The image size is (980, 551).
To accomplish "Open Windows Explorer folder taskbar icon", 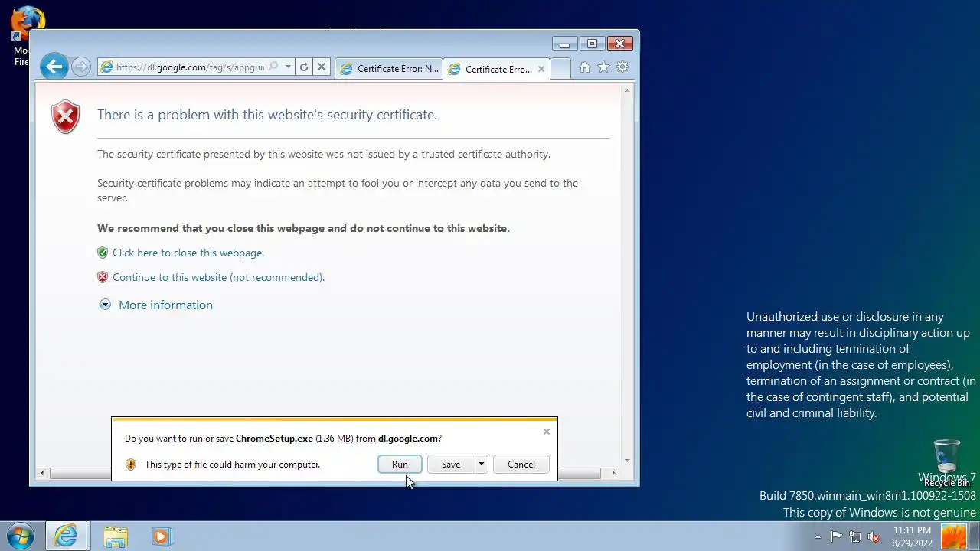I will tap(116, 536).
